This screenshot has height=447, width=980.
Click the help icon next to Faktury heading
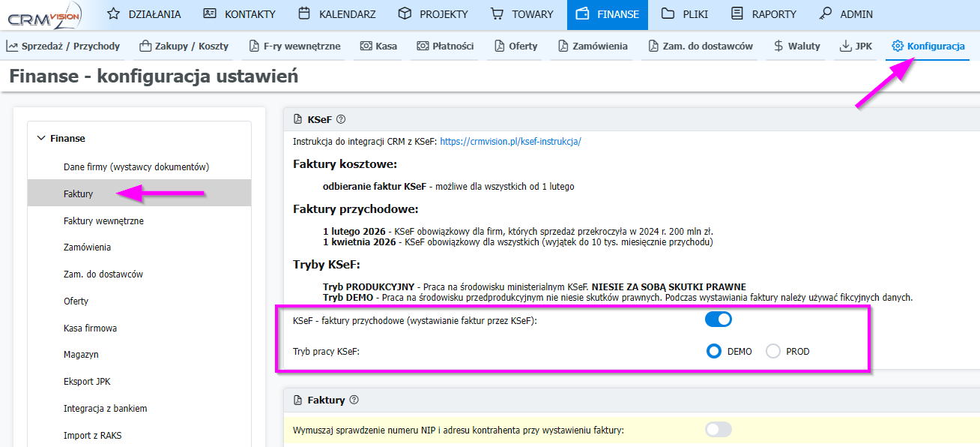coord(354,400)
